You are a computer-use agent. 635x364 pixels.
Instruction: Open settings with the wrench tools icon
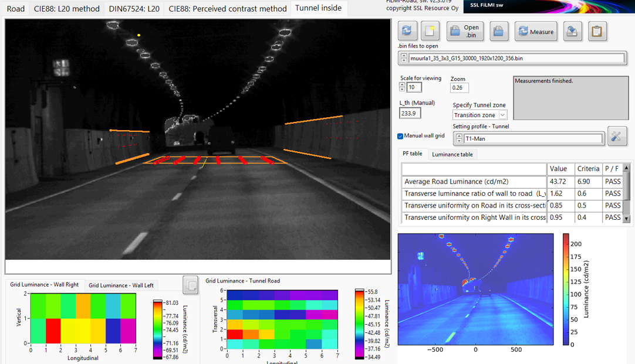pos(617,137)
